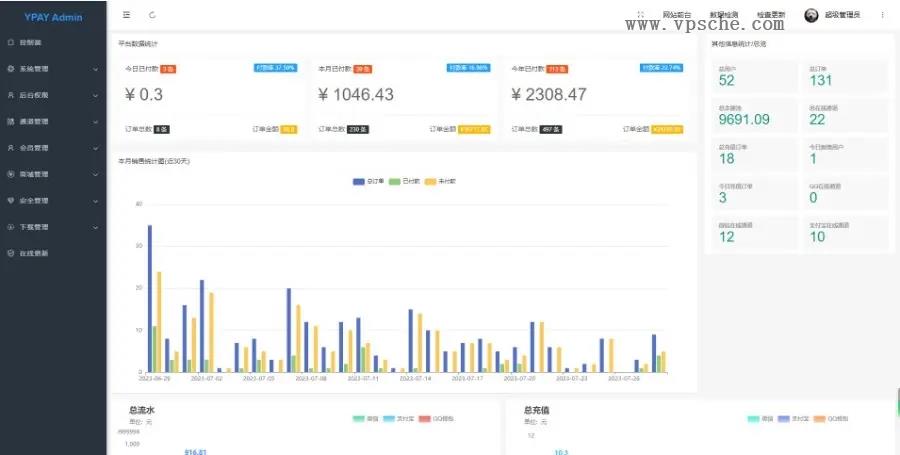Click the stat value 9691.09

tap(744, 119)
